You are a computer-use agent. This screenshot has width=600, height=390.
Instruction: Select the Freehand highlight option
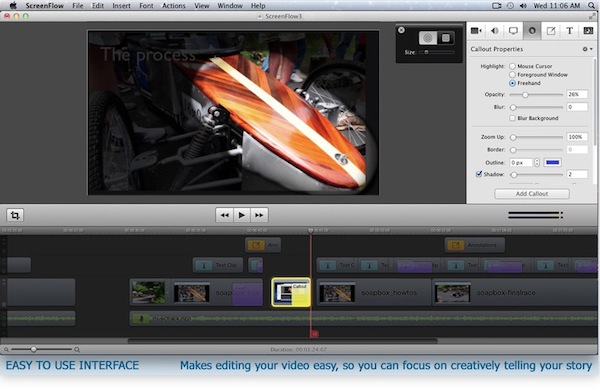(512, 83)
